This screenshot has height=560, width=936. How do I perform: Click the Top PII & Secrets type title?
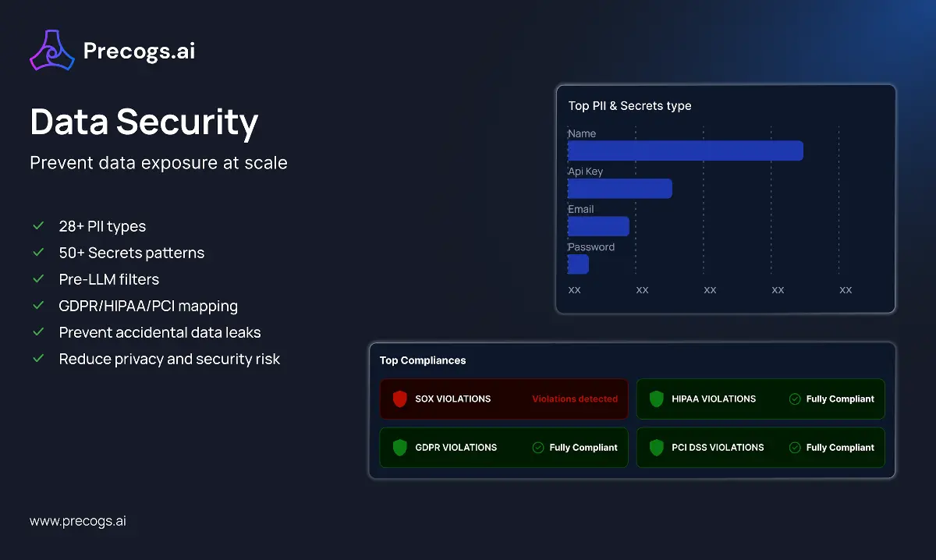[x=629, y=106]
